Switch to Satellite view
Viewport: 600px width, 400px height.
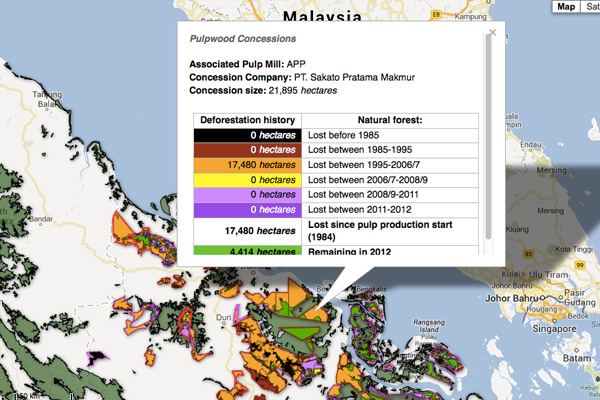tap(591, 7)
